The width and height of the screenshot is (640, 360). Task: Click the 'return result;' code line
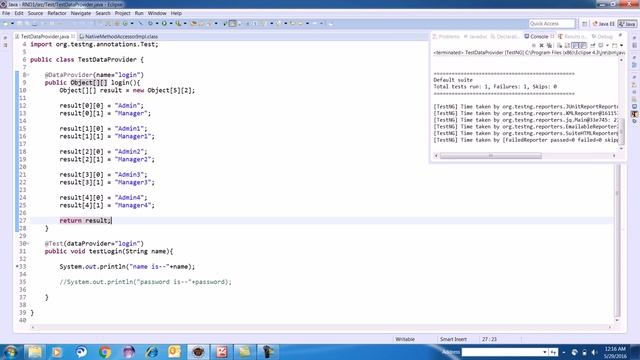85,220
